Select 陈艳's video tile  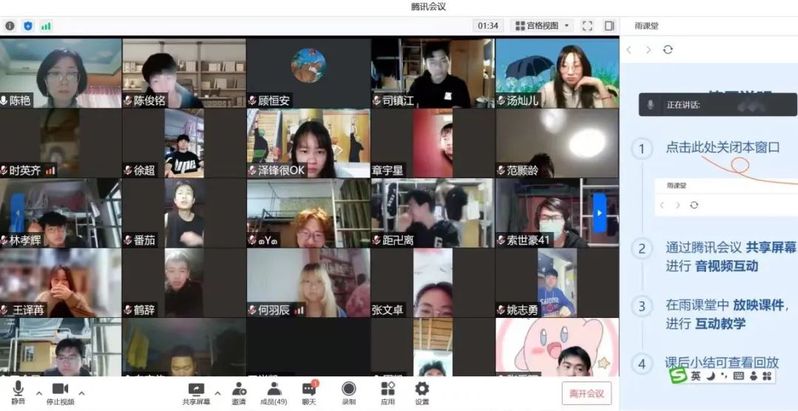(61, 72)
